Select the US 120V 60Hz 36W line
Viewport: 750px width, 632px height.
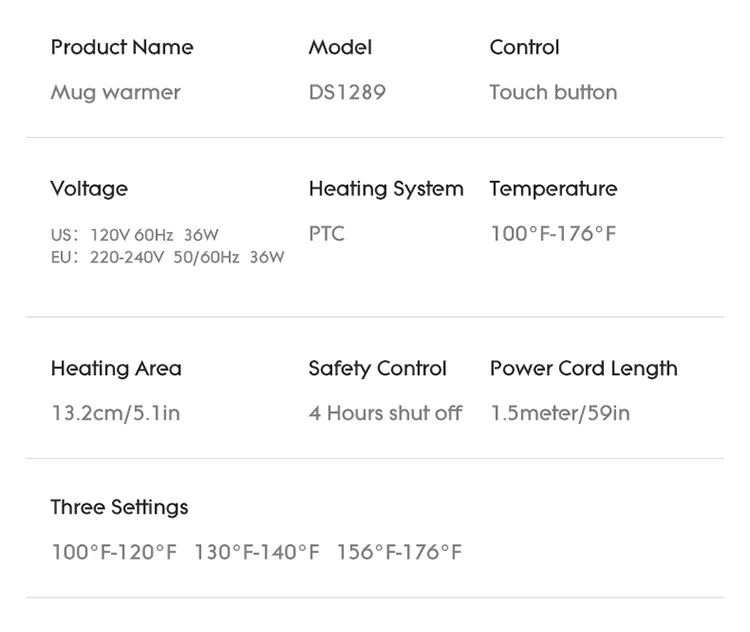pyautogui.click(x=134, y=235)
